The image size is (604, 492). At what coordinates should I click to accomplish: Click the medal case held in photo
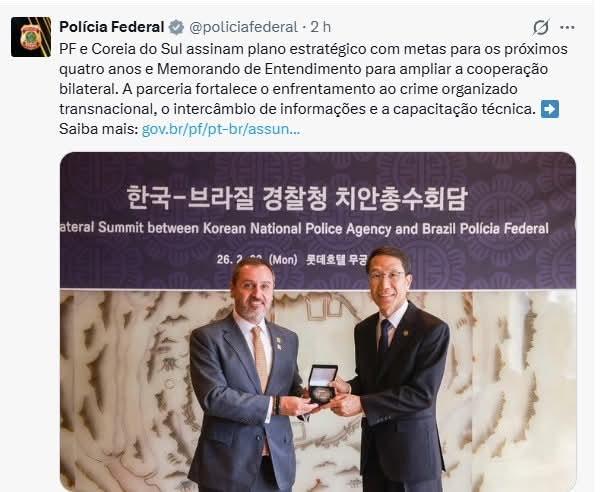tap(323, 384)
